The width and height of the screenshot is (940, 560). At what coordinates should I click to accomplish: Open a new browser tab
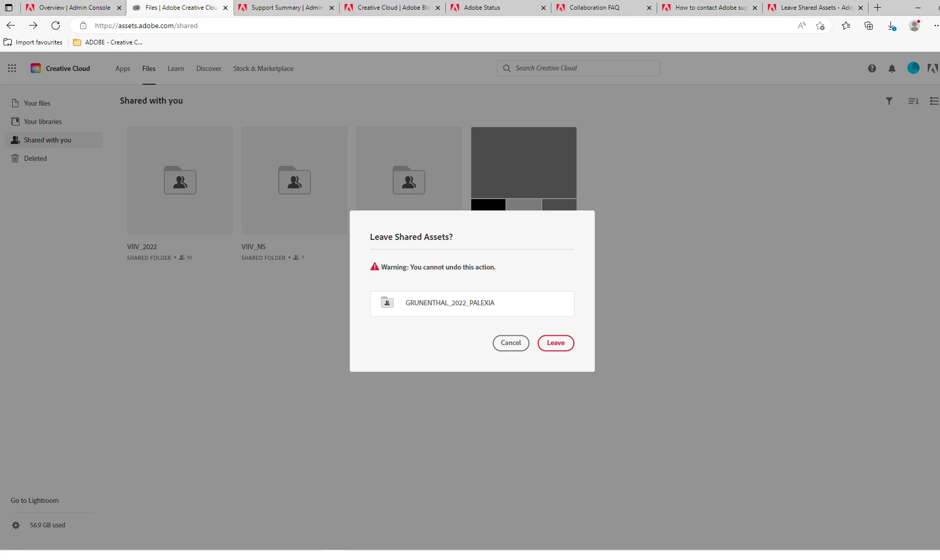tap(878, 8)
